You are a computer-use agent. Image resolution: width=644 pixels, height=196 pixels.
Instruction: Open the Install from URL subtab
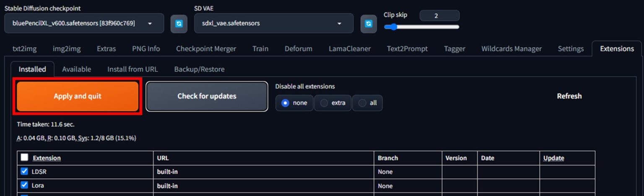(132, 69)
